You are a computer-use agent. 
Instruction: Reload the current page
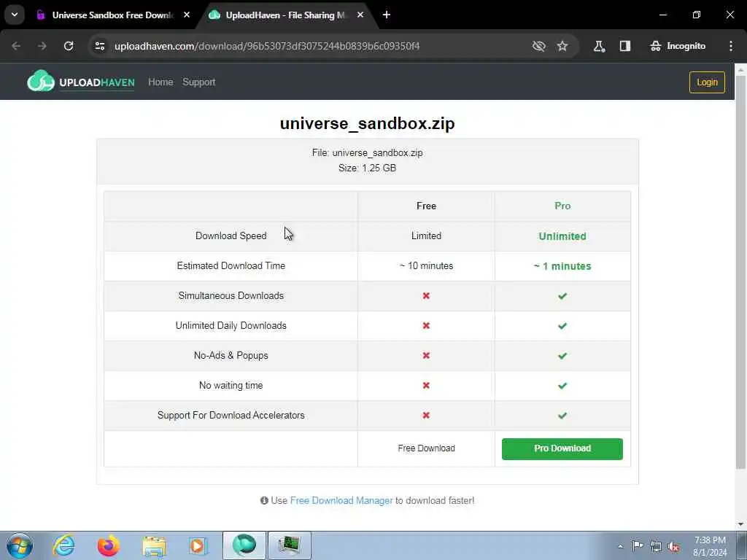pos(69,46)
